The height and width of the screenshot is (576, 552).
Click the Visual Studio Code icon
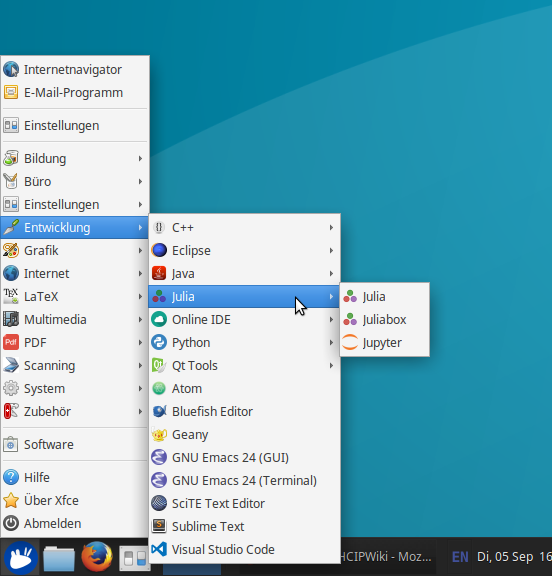click(159, 550)
